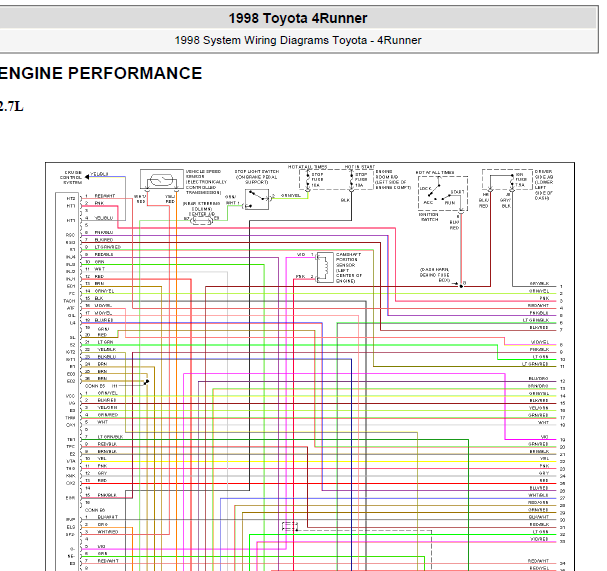The height and width of the screenshot is (571, 607).
Task: Click the camshaft position sensor coil symbol
Action: 325,267
